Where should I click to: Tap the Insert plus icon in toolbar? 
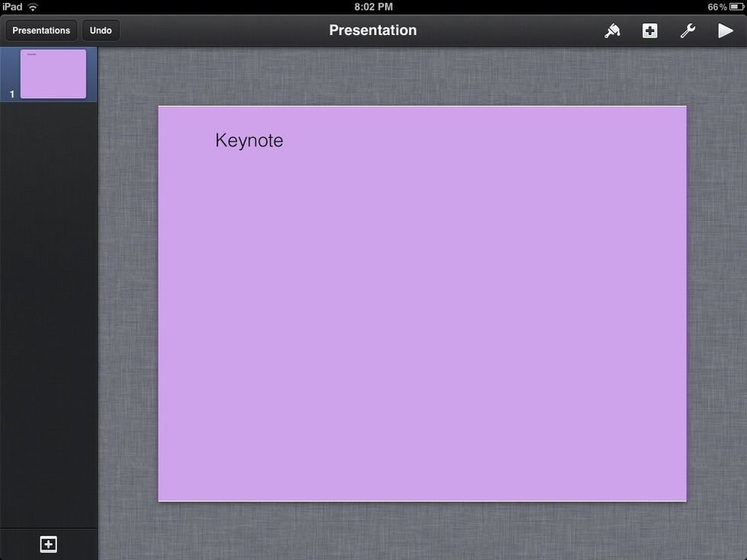[649, 30]
